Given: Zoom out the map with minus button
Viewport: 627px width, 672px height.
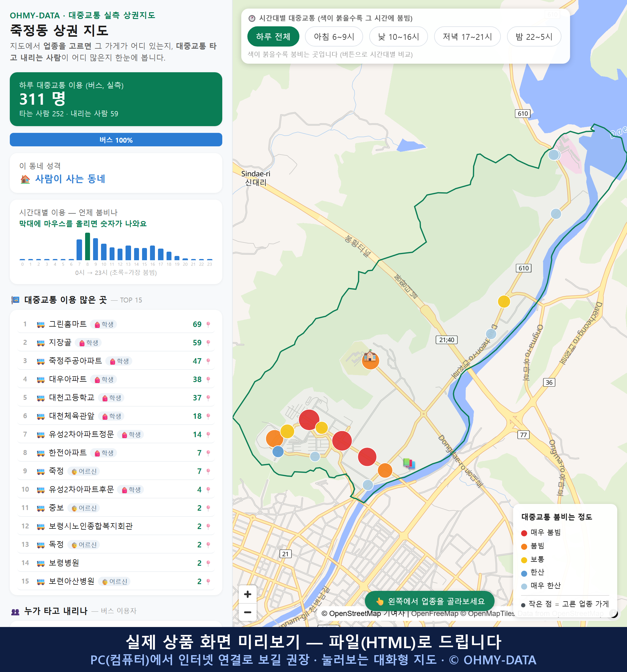Looking at the screenshot, I should 247,612.
